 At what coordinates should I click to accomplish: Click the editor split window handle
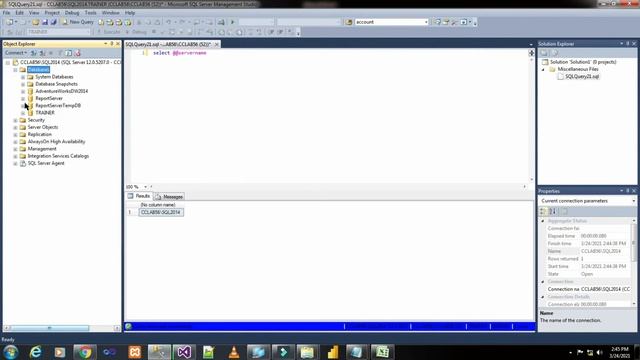tap(531, 53)
